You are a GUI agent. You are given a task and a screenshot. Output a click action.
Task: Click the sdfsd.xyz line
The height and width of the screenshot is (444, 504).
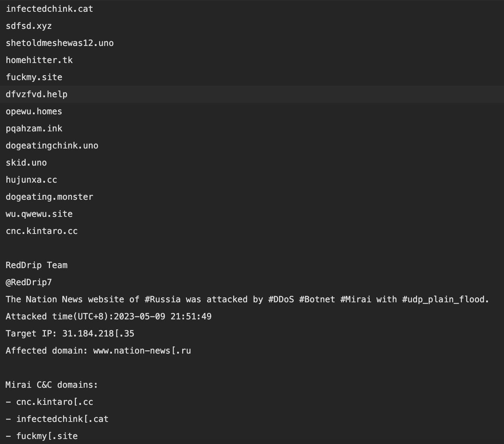[29, 26]
